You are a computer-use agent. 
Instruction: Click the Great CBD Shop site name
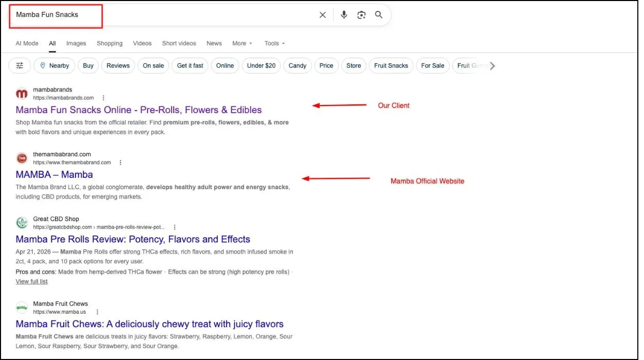56,219
